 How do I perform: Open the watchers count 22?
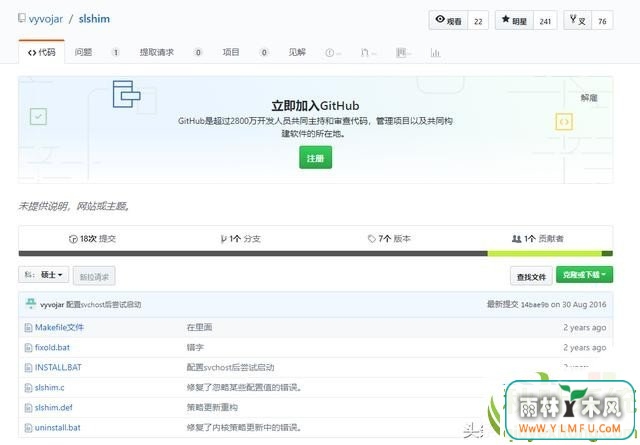tap(478, 21)
